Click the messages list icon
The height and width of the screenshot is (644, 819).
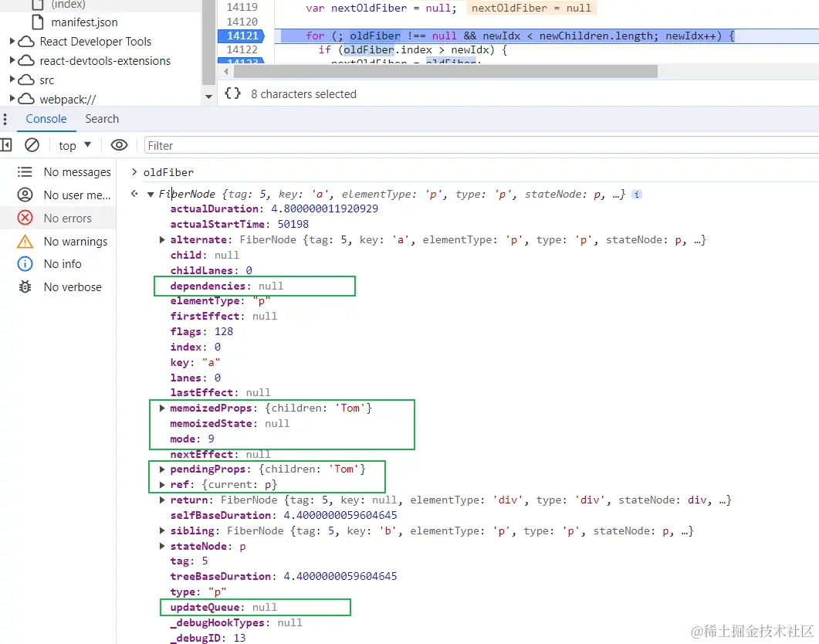click(x=25, y=172)
